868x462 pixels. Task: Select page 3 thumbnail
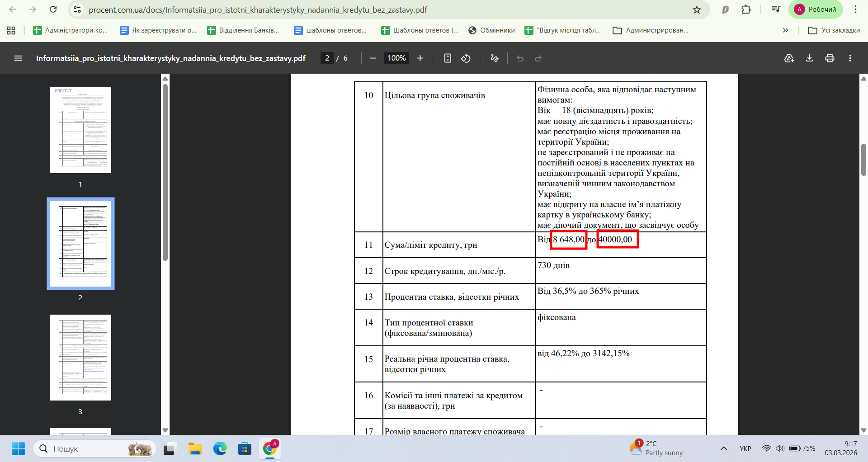tap(80, 358)
